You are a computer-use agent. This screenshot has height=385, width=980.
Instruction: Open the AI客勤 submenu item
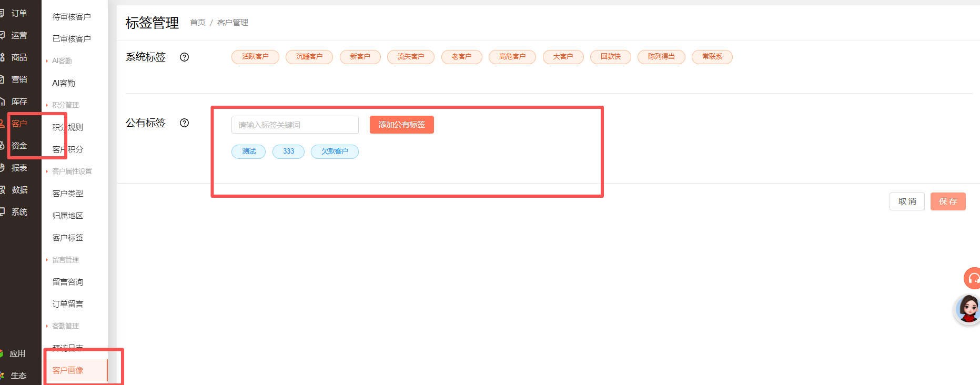64,83
